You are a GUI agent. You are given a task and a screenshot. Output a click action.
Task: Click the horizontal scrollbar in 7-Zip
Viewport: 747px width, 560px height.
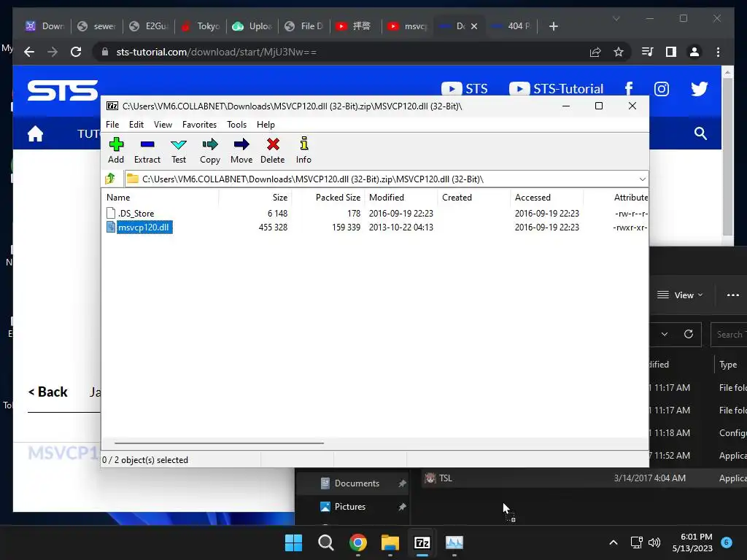click(x=219, y=443)
